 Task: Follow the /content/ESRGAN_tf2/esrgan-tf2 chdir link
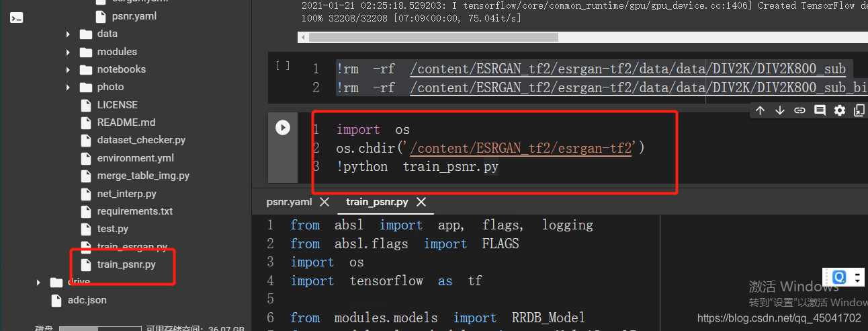521,147
